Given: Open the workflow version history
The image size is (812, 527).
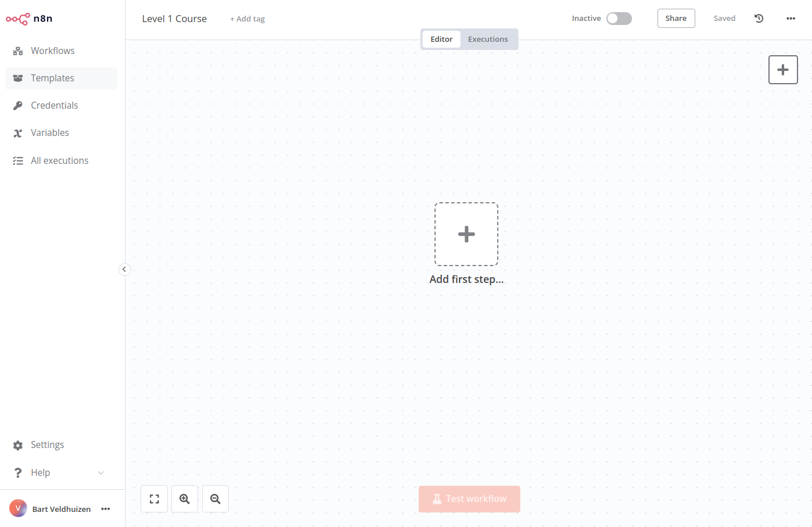Looking at the screenshot, I should [x=759, y=18].
